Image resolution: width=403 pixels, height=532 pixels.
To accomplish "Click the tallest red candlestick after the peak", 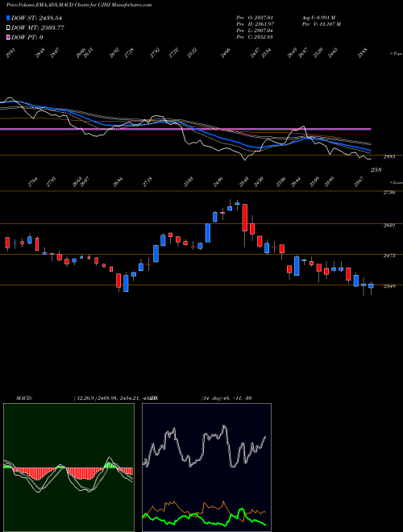I will pyautogui.click(x=244, y=218).
